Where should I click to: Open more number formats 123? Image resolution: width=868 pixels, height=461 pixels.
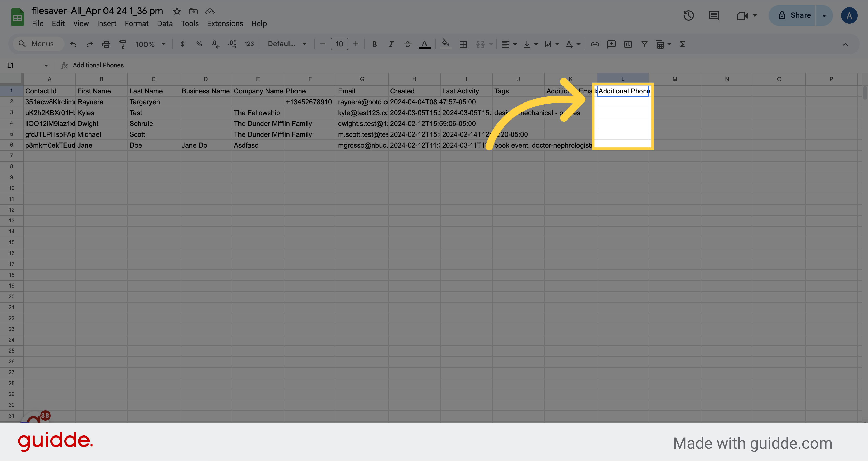point(249,44)
